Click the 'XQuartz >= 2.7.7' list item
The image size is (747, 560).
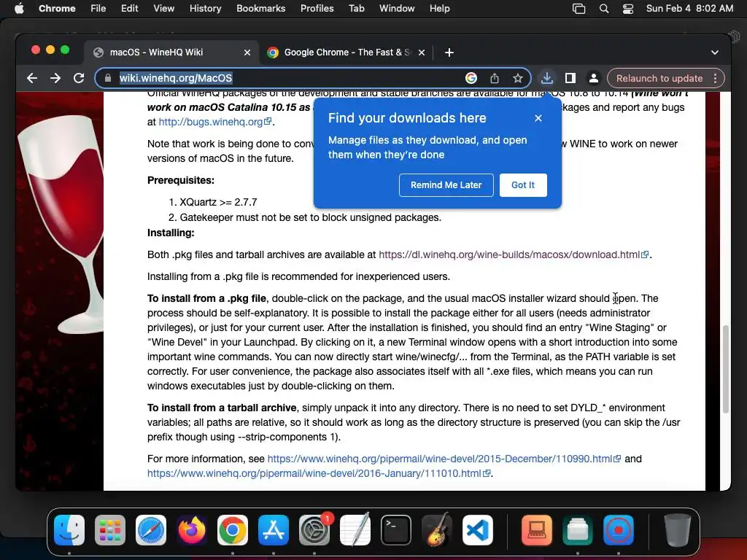coord(218,203)
